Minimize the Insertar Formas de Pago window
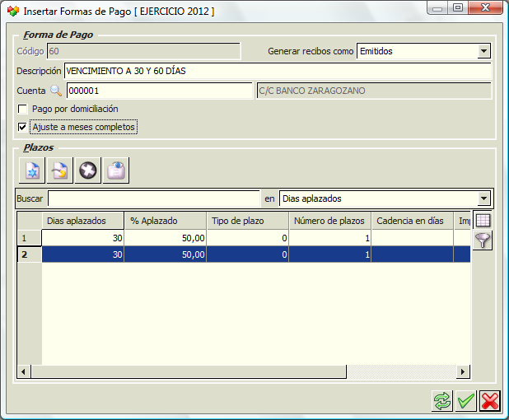This screenshot has height=420, width=509. [437, 8]
